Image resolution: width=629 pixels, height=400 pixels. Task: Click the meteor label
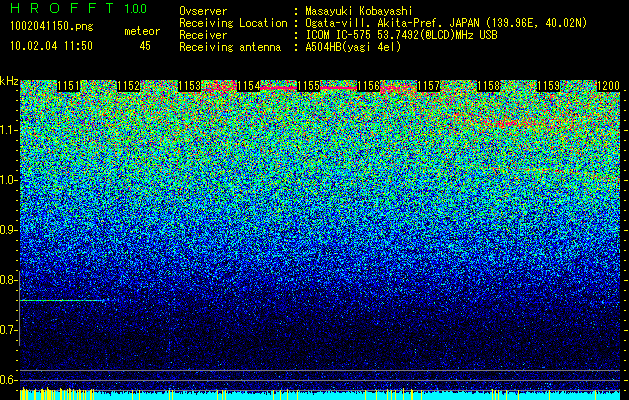tap(142, 31)
